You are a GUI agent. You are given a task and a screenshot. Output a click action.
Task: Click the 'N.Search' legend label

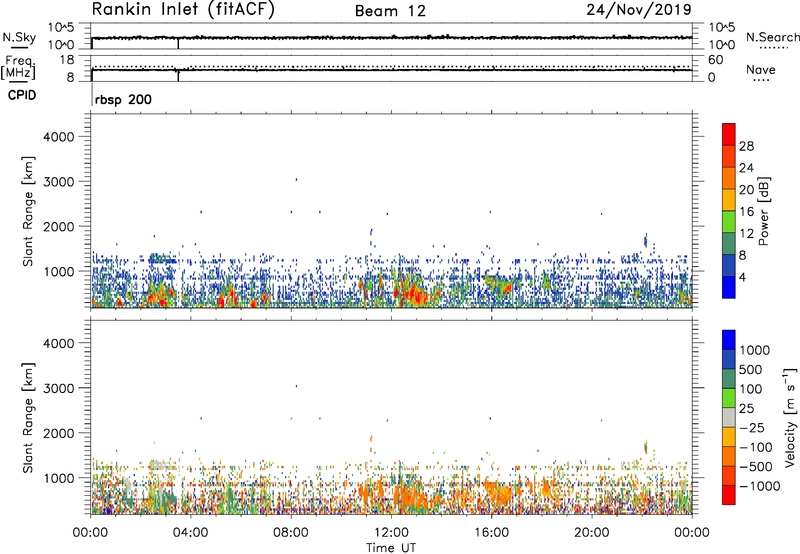pyautogui.click(x=772, y=37)
